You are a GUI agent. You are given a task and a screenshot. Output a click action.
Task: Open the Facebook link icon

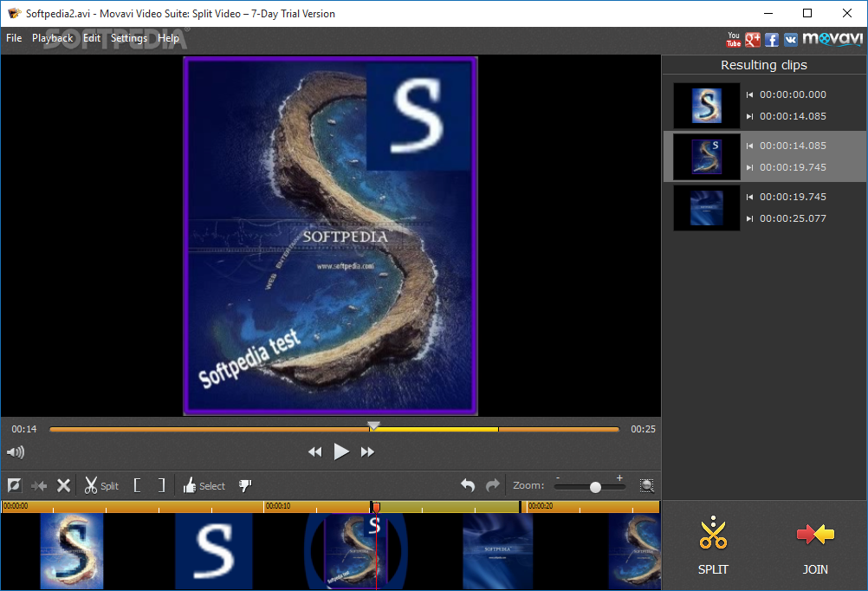point(771,39)
